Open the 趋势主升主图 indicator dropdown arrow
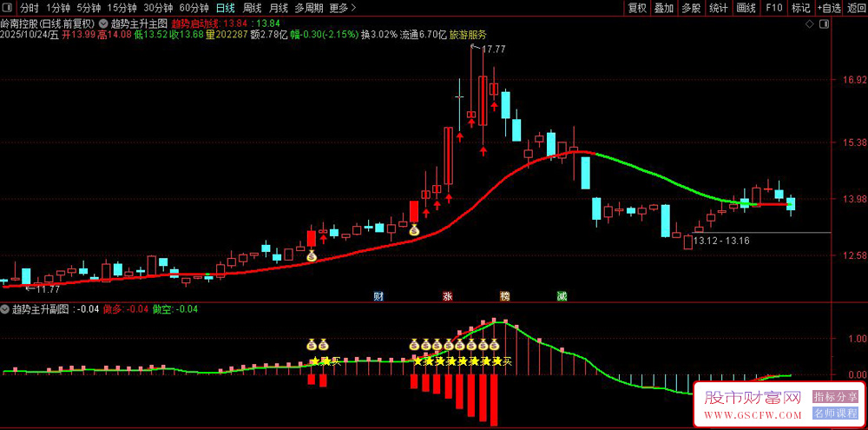The width and height of the screenshot is (868, 430). point(103,23)
